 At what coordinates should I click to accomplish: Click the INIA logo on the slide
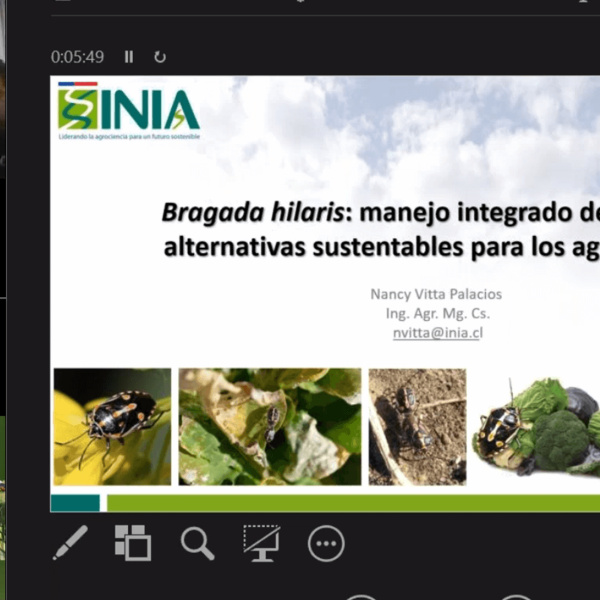coord(128,110)
